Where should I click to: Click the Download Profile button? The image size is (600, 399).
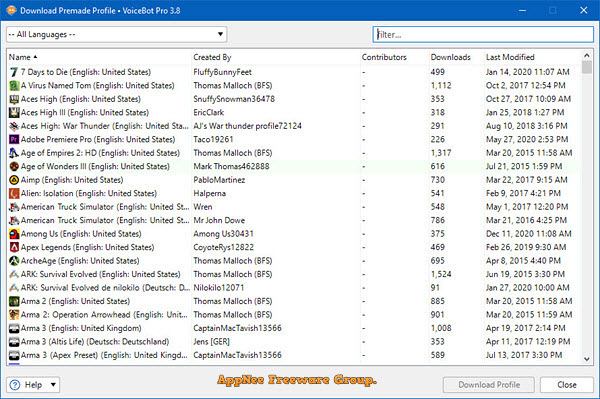pyautogui.click(x=489, y=385)
